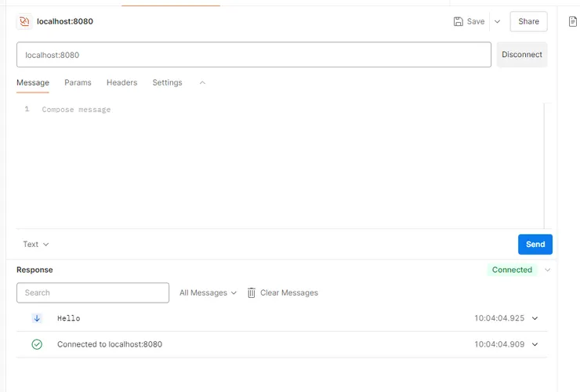
Task: Expand the Hello message row chevron
Action: 535,318
